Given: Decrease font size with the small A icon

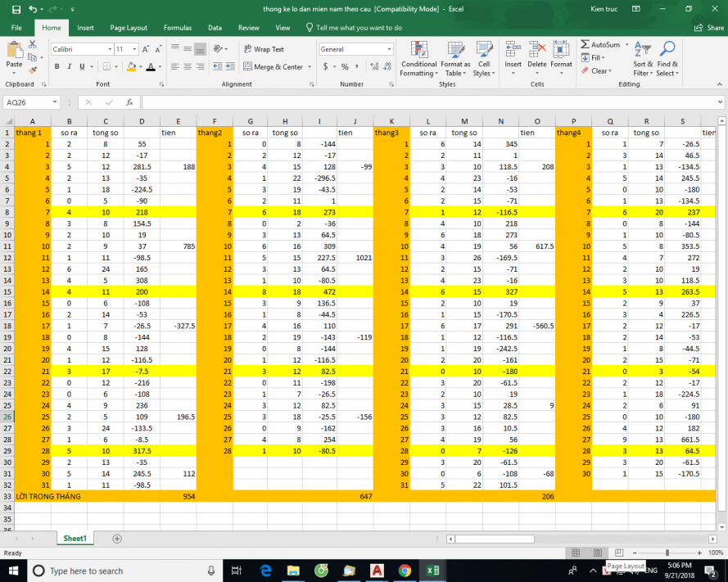Looking at the screenshot, I should [158, 49].
